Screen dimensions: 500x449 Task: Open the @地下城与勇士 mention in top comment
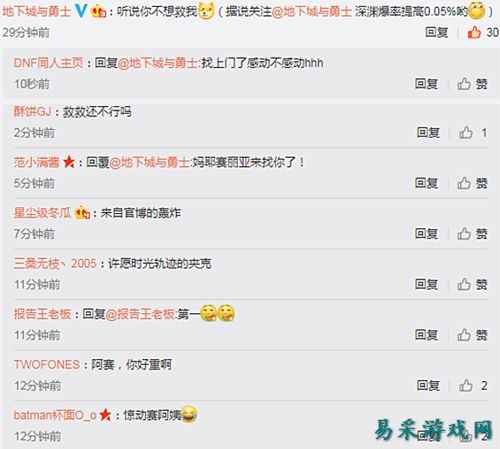pyautogui.click(x=312, y=12)
